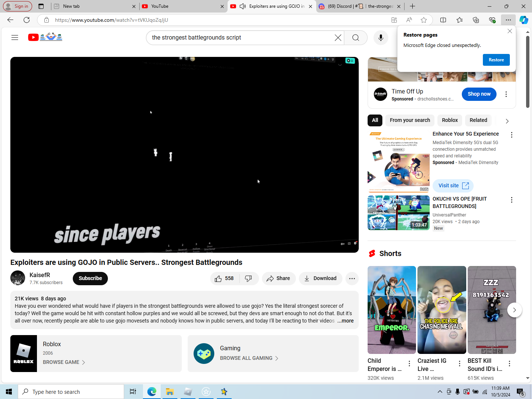532x399 pixels.
Task: Open notification center
Action: coord(521,392)
